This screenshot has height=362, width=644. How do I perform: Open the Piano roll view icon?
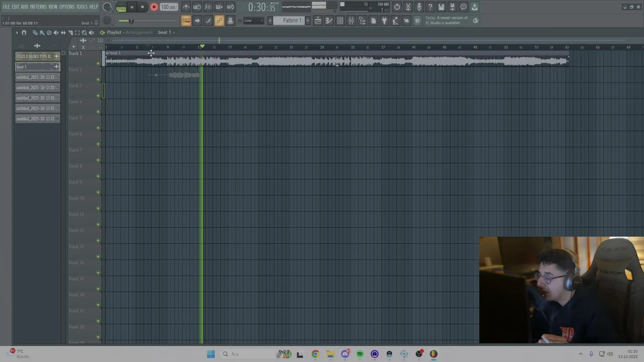(x=329, y=21)
